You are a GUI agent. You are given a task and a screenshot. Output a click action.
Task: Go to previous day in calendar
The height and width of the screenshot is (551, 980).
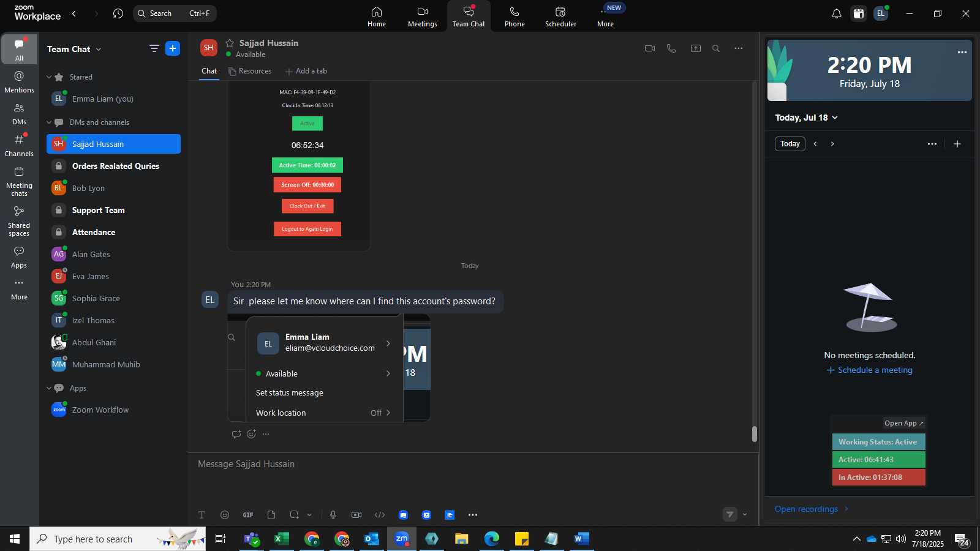coord(815,144)
